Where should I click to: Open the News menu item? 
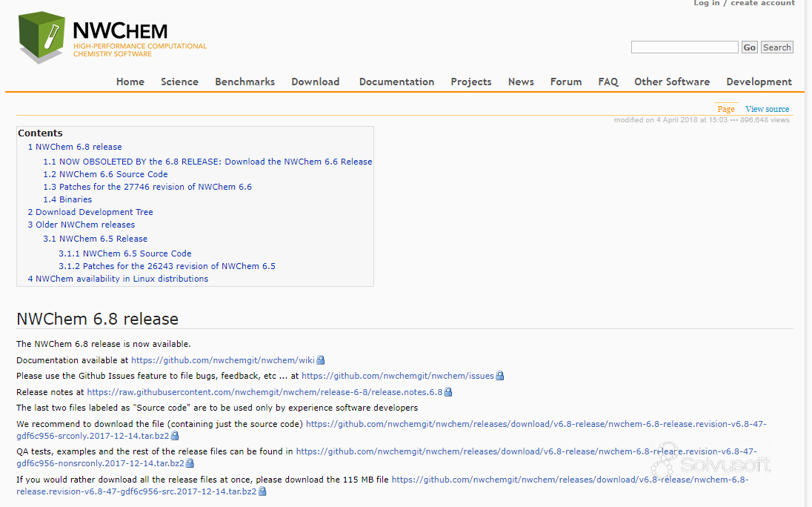(520, 82)
